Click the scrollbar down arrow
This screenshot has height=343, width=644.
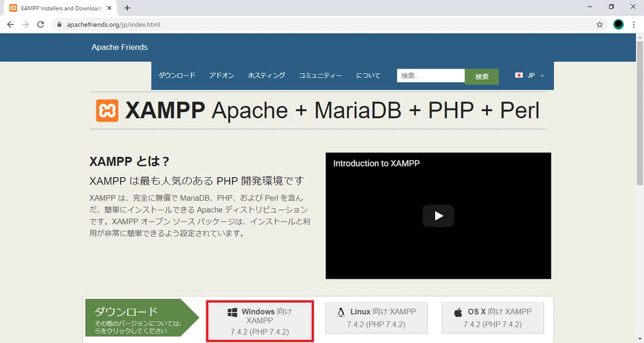point(640,339)
